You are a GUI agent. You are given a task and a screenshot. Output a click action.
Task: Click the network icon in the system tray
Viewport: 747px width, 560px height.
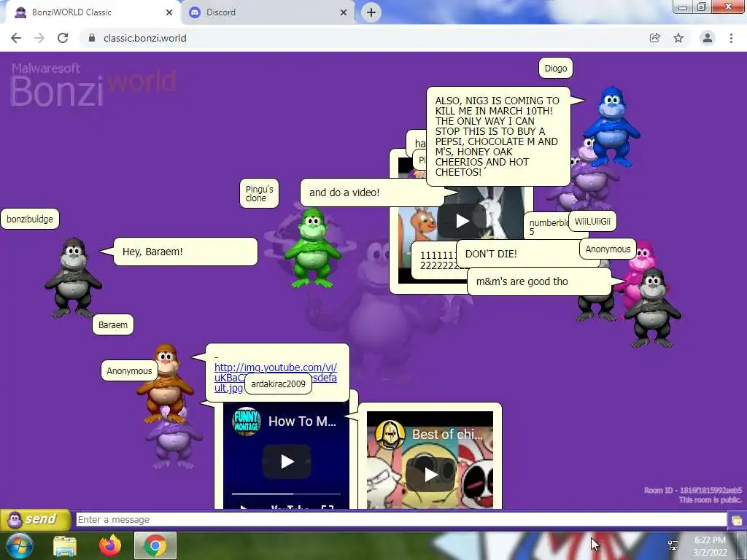[x=673, y=545]
